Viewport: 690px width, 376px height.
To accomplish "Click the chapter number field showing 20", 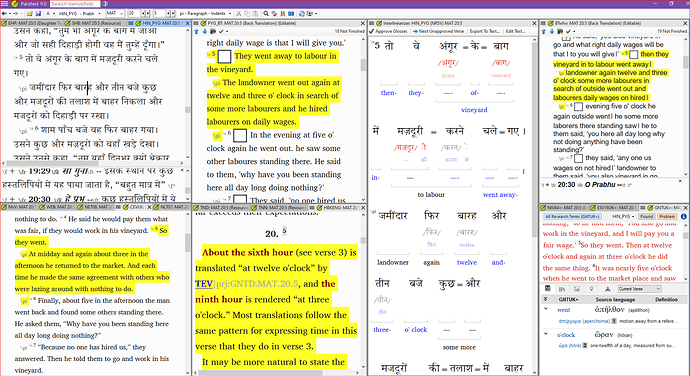I will (x=133, y=14).
